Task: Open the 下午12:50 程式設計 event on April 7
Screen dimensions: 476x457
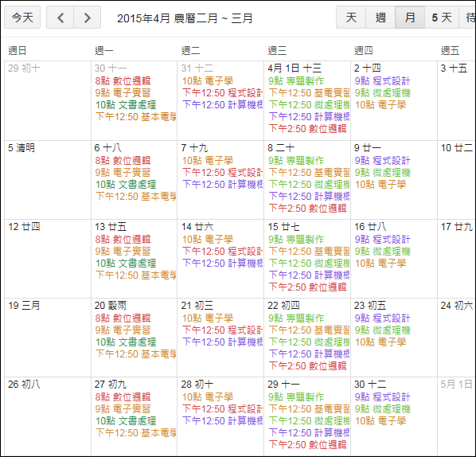Action: pyautogui.click(x=222, y=173)
